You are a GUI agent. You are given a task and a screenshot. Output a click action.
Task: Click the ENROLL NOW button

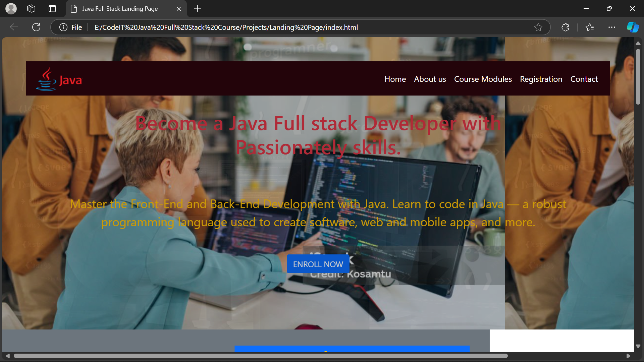click(318, 264)
